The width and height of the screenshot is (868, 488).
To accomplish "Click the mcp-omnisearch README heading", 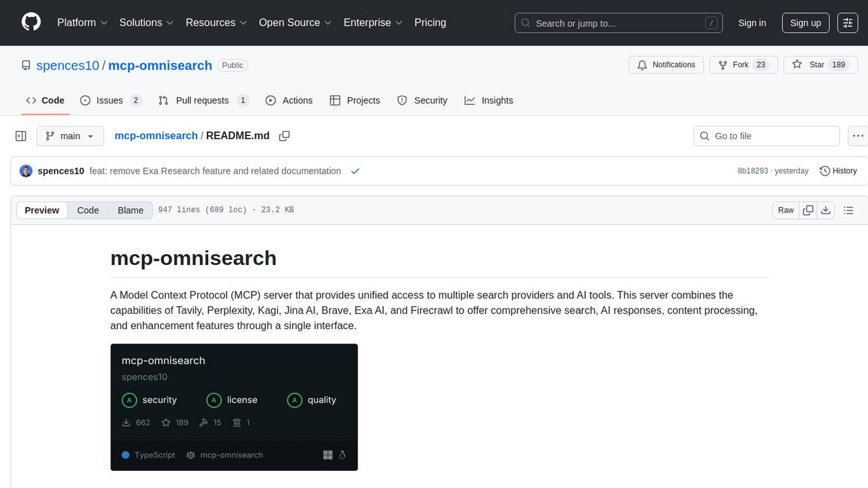I will tap(193, 258).
